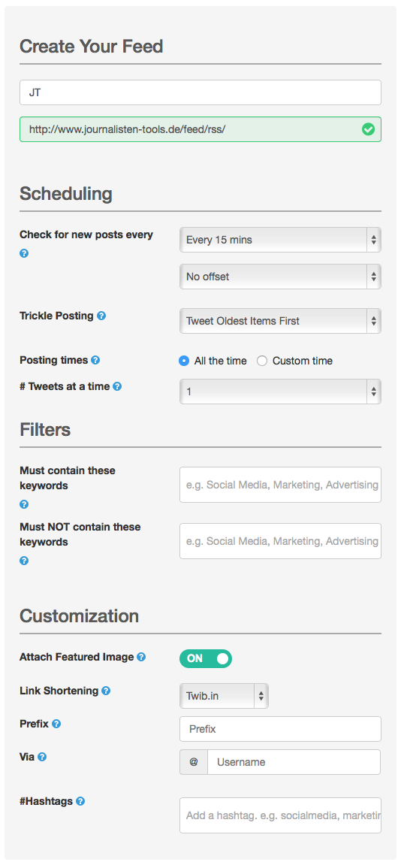Click help icon under Must contain keywords
Viewport: 407px width, 868px height.
click(x=24, y=504)
